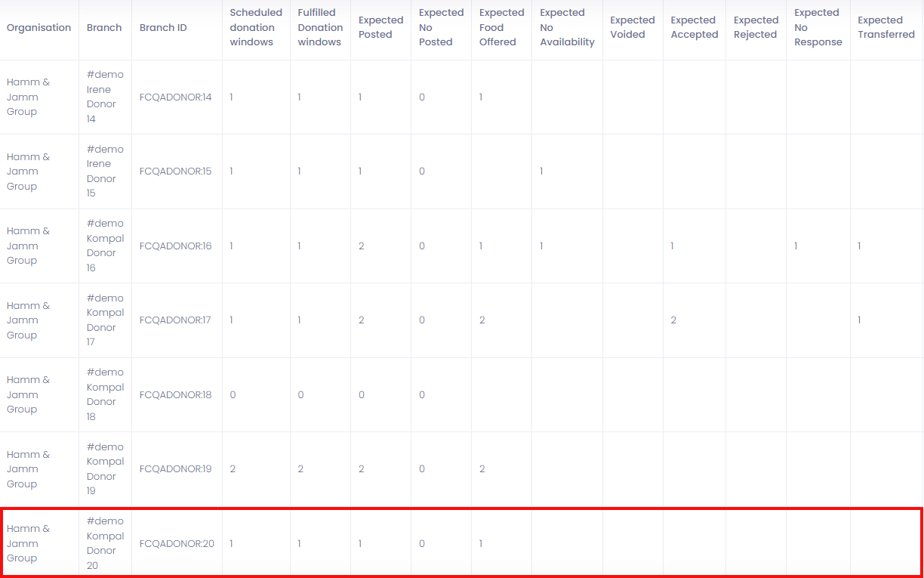Select the #demo Kompal Donor 19 branch
924x578 pixels.
pos(105,469)
